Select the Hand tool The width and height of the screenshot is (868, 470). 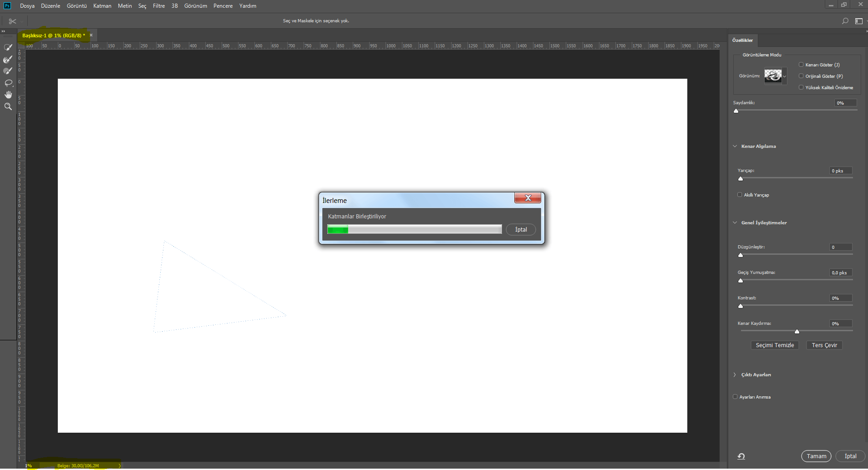[8, 95]
